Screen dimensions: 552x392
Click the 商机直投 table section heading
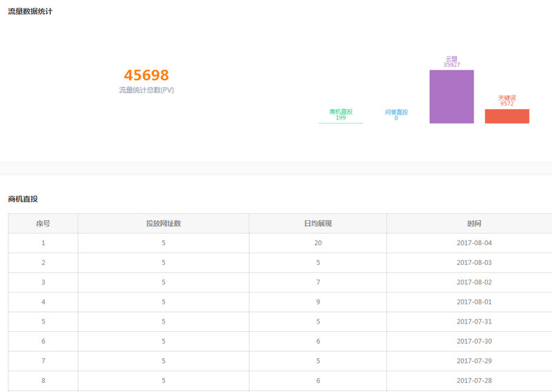[23, 199]
